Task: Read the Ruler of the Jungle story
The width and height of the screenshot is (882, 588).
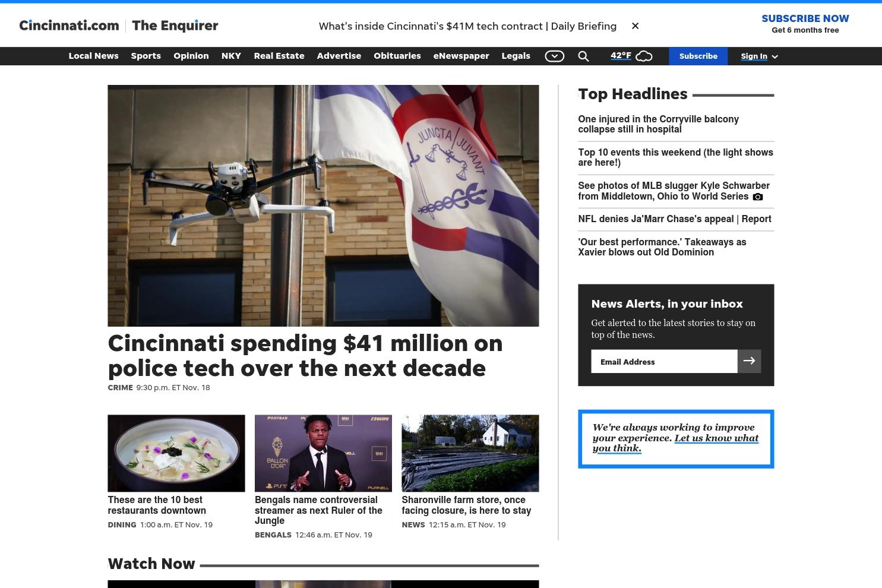Action: point(318,510)
